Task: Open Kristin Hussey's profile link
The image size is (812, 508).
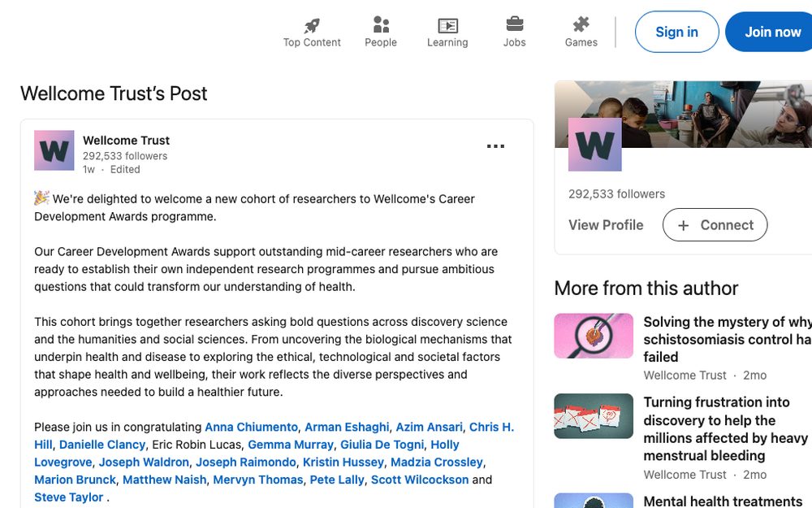Action: 343,462
